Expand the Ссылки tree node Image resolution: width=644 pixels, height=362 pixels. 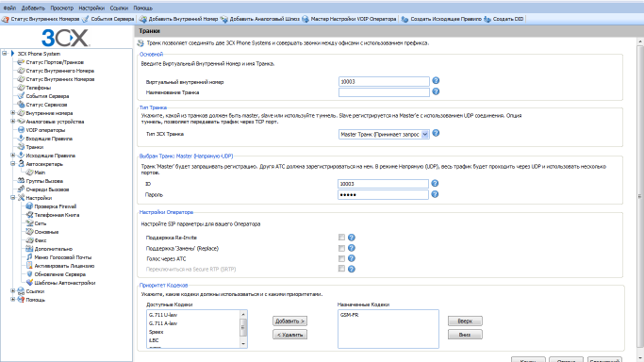(13, 291)
